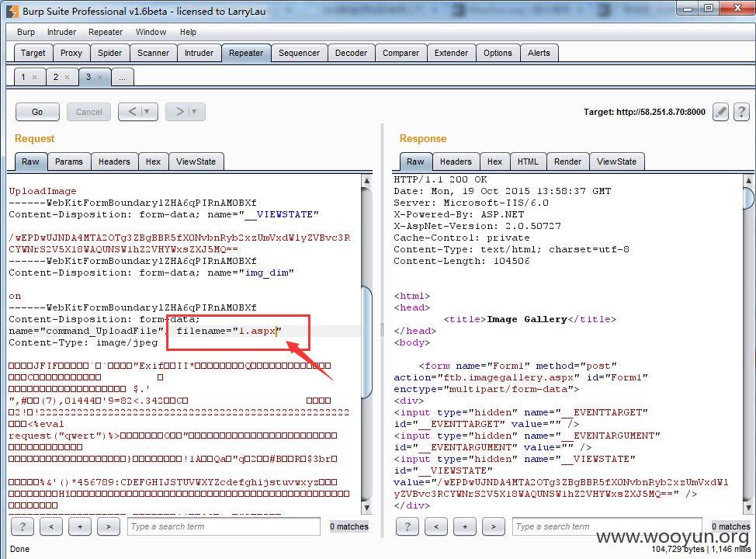The width and height of the screenshot is (756, 559).
Task: Click response pane scroll down arrow
Action: [749, 508]
